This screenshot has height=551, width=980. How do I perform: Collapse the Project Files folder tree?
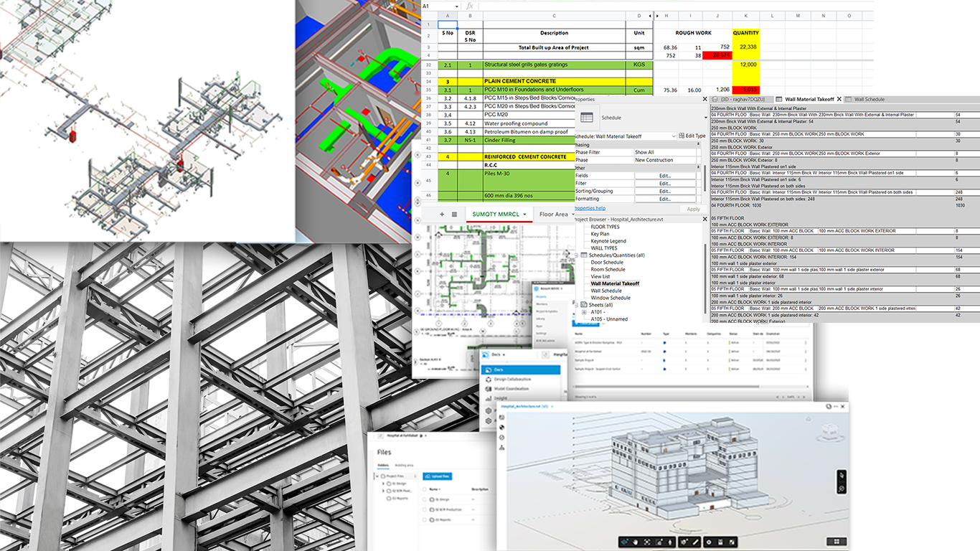coord(377,476)
